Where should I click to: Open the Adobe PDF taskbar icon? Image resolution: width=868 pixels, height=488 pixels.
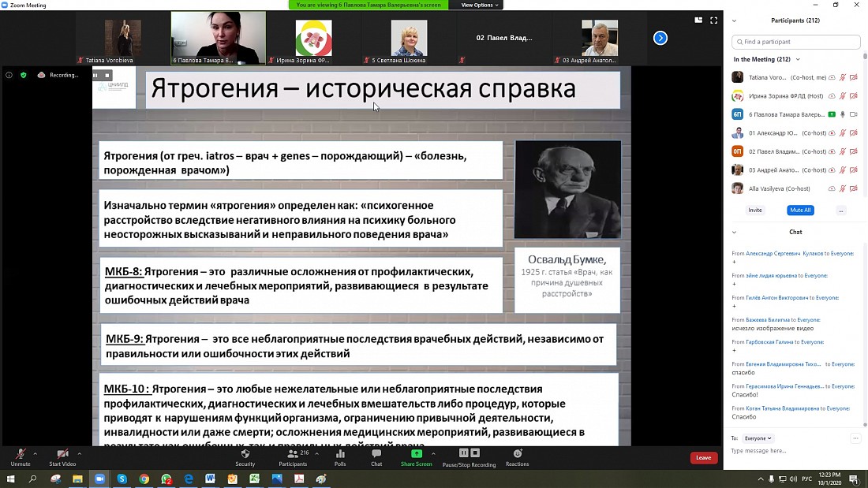[299, 479]
